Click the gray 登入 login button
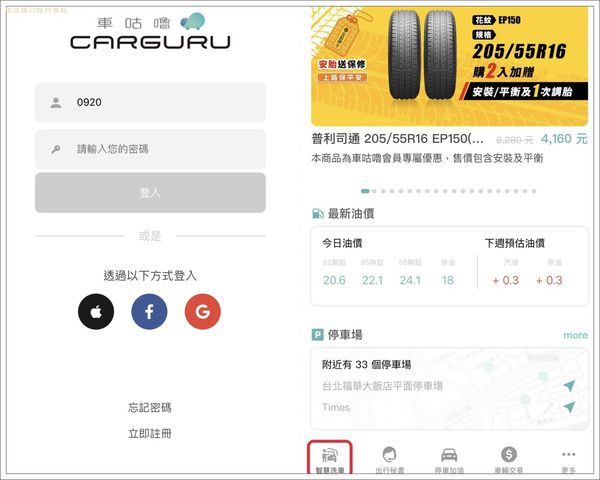 [150, 193]
